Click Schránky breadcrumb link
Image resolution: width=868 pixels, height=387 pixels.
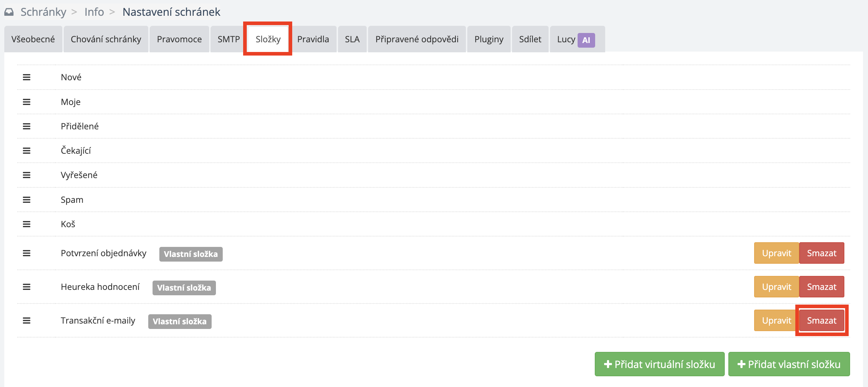[x=43, y=12]
